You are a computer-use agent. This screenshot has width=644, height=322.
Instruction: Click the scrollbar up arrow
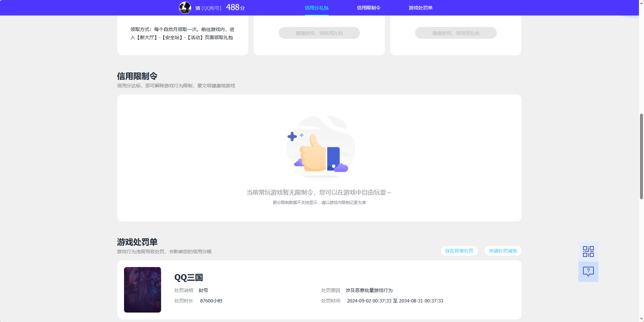click(x=641, y=3)
